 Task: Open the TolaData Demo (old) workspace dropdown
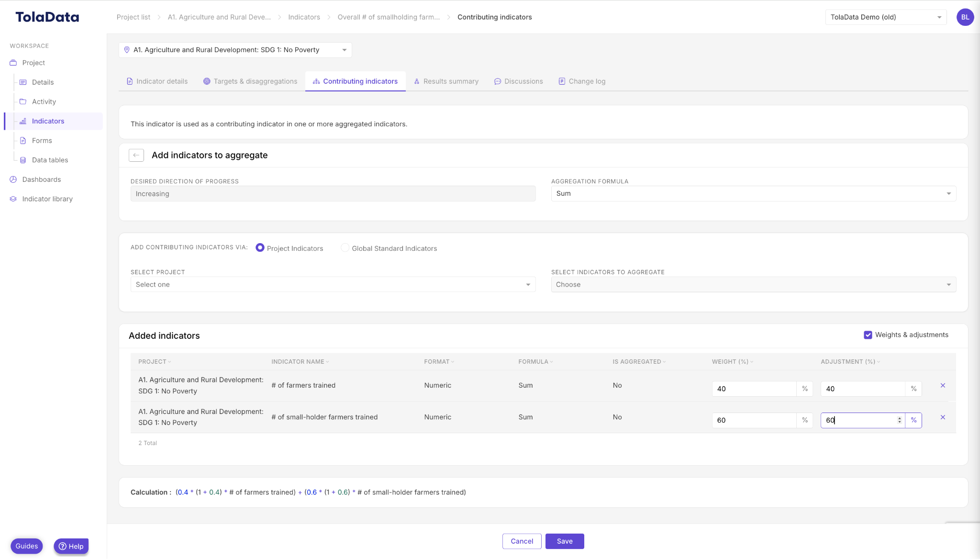coord(886,17)
